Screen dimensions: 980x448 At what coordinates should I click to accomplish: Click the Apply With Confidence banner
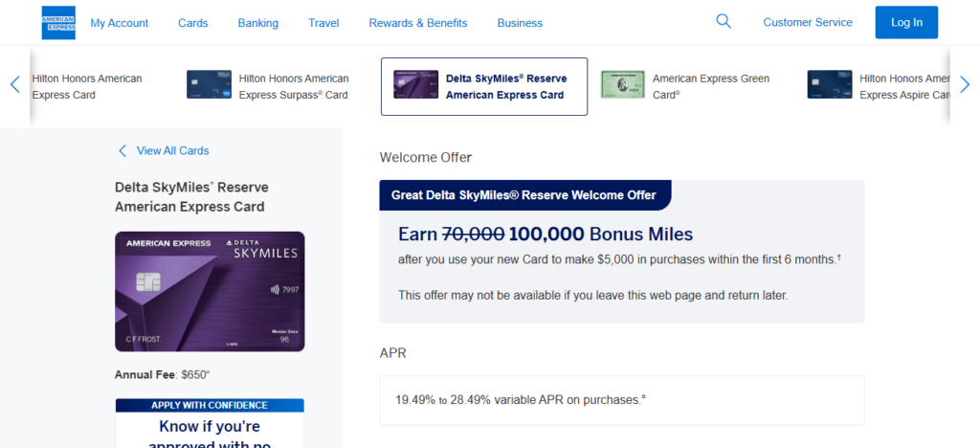pyautogui.click(x=210, y=406)
